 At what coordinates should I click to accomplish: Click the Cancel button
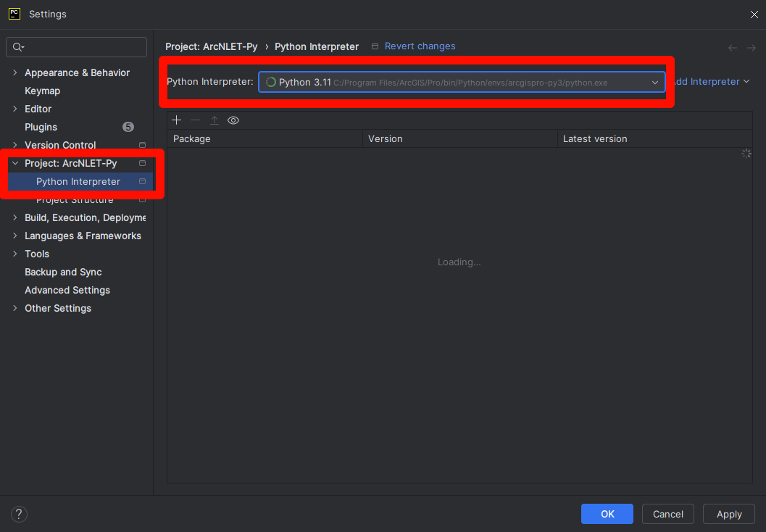[668, 514]
